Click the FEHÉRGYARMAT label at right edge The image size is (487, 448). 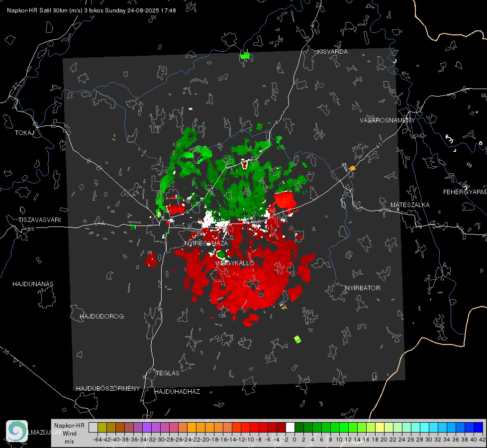click(x=465, y=192)
